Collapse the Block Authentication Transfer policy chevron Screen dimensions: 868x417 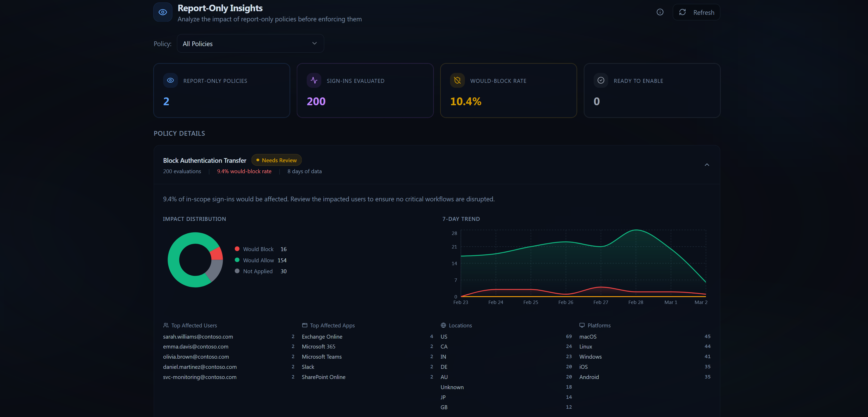click(707, 165)
